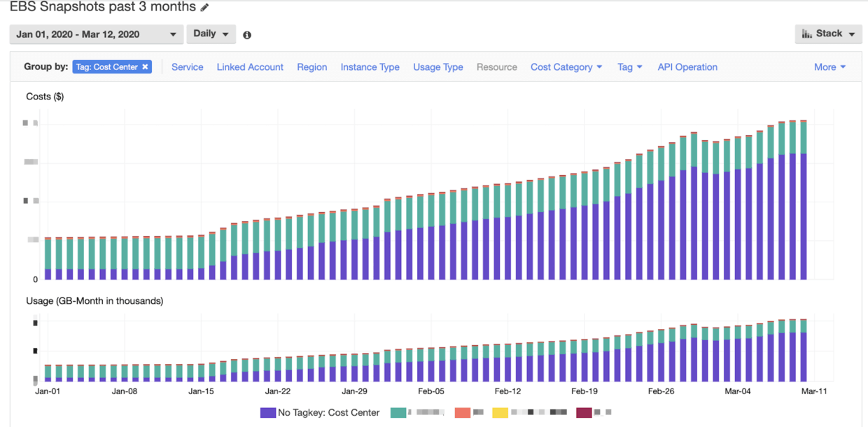Viewport: 868px width, 427px height.
Task: Click the Mar-04 axis label
Action: click(737, 391)
